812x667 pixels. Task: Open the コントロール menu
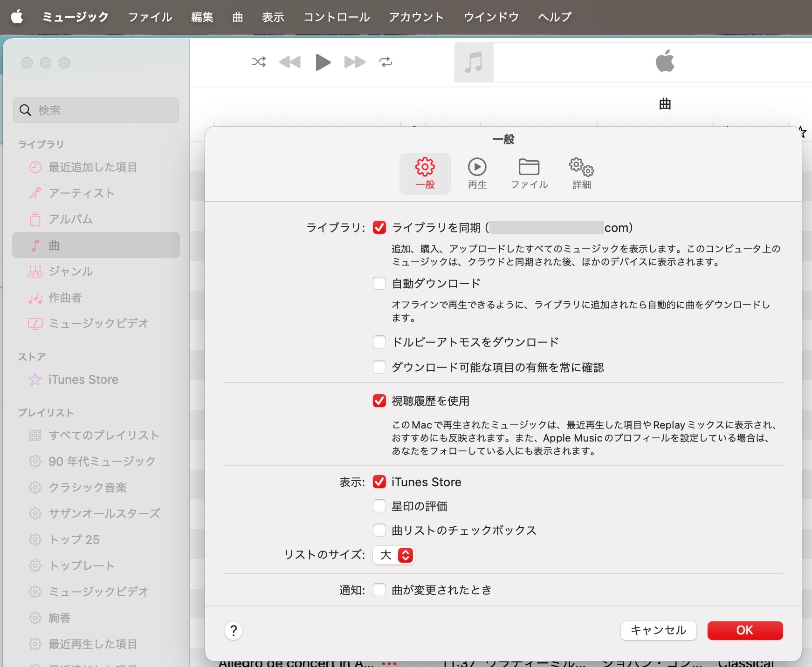coord(336,17)
